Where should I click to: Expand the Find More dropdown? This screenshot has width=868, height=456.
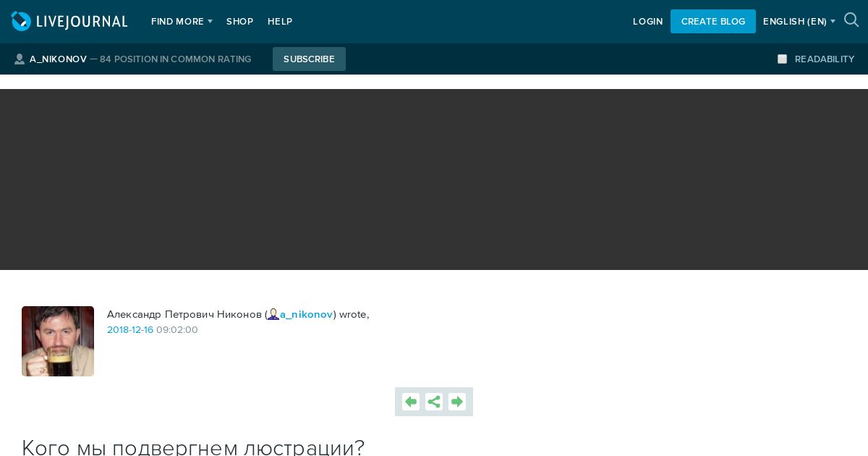coord(182,22)
